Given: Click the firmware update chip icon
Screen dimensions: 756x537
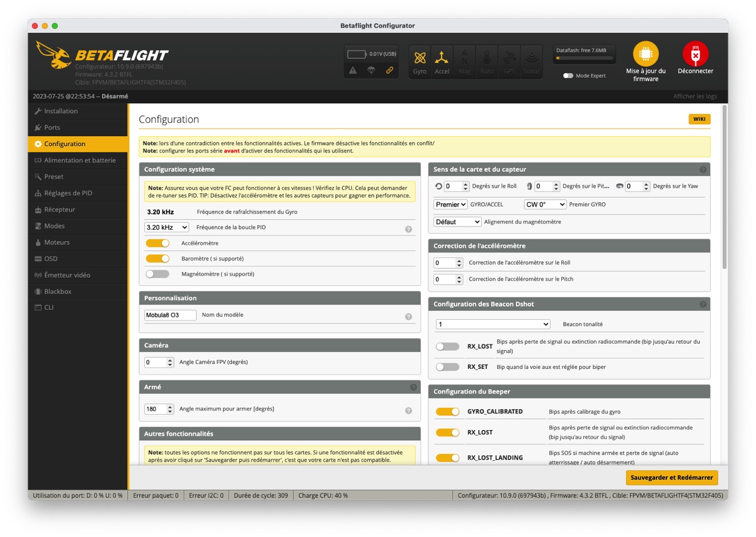Looking at the screenshot, I should [646, 54].
